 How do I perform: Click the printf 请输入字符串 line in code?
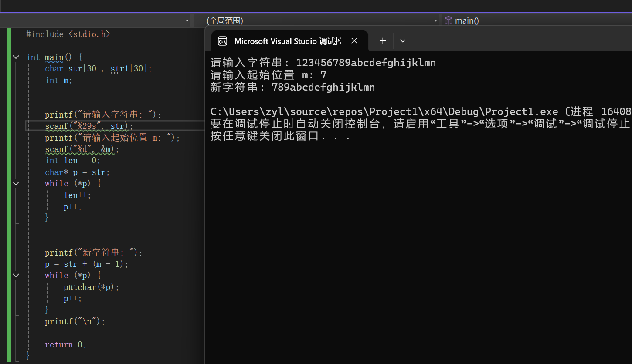[103, 115]
